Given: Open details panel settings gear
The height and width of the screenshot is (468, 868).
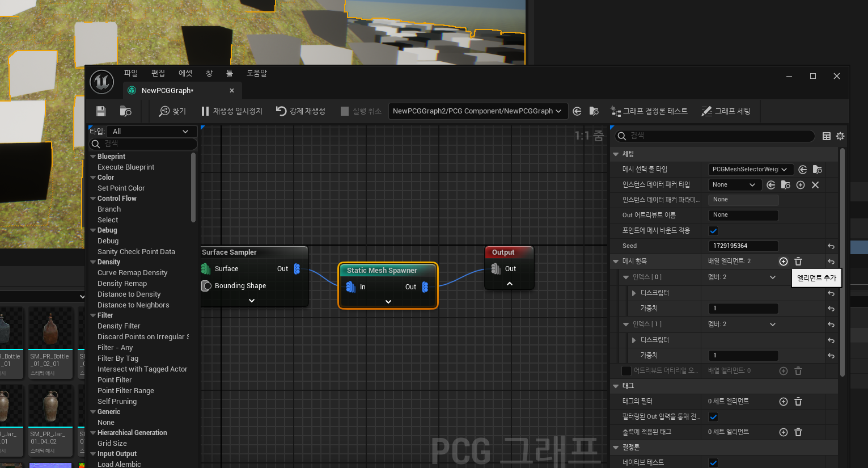Looking at the screenshot, I should tap(840, 136).
